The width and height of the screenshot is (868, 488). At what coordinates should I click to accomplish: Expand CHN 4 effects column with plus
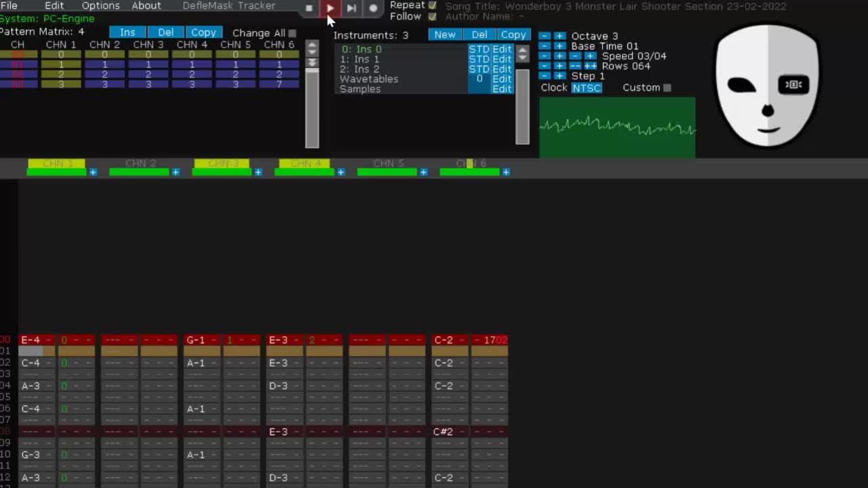(340, 172)
